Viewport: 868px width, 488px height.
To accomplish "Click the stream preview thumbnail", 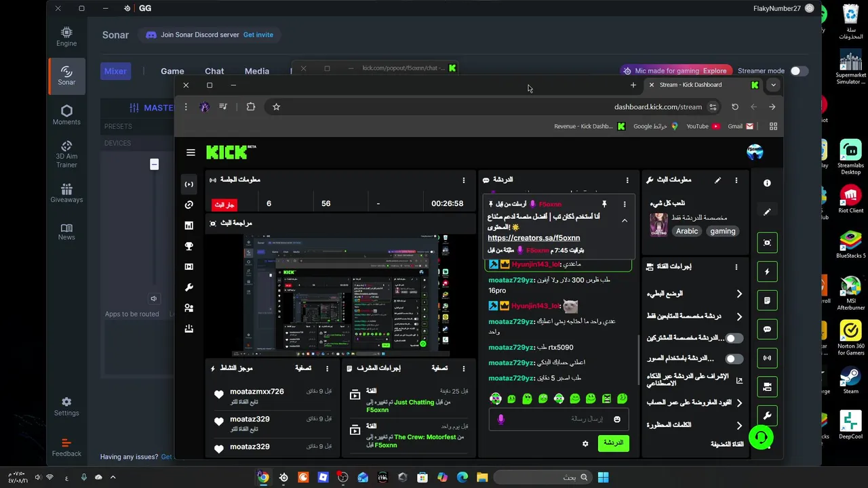I will [x=340, y=294].
